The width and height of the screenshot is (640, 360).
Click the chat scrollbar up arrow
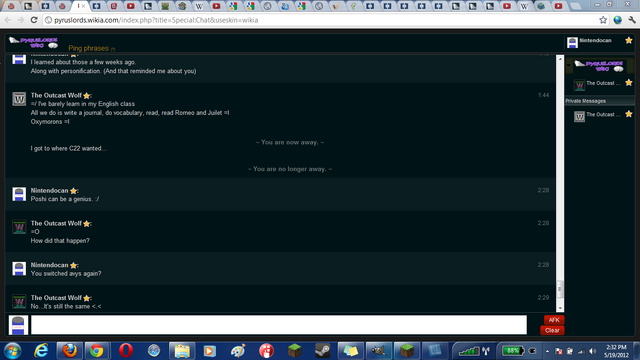coord(560,59)
